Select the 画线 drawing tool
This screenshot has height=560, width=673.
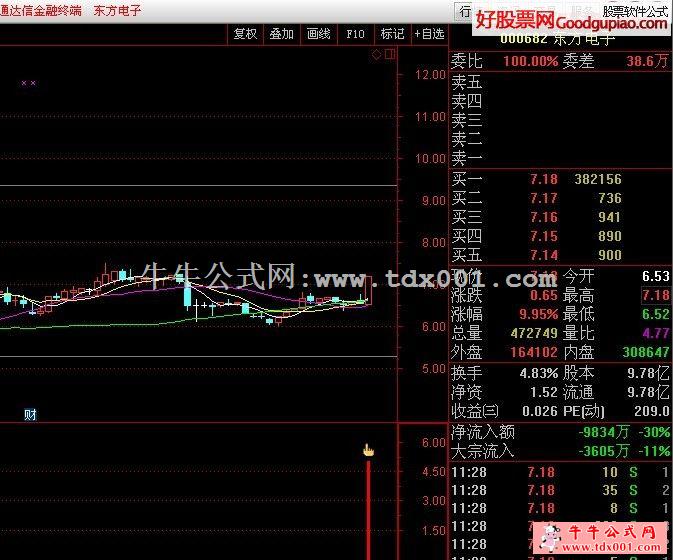click(x=318, y=34)
